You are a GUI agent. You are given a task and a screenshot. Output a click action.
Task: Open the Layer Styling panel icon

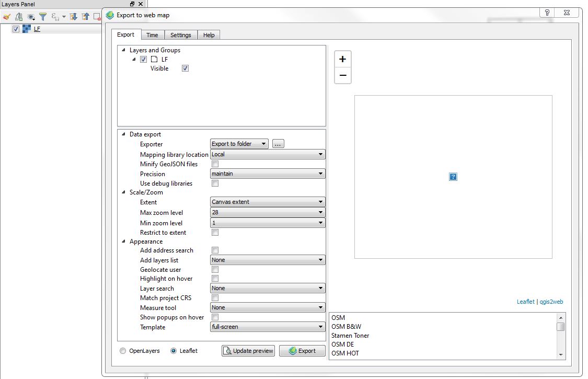7,16
